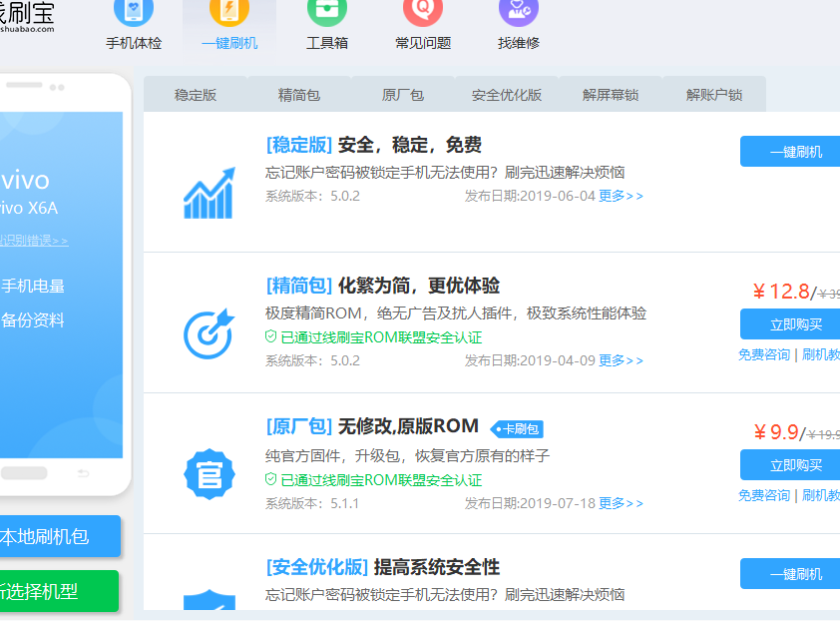
Task: Click the [原厂包] 无修改,原版ROM title
Action: 372,426
